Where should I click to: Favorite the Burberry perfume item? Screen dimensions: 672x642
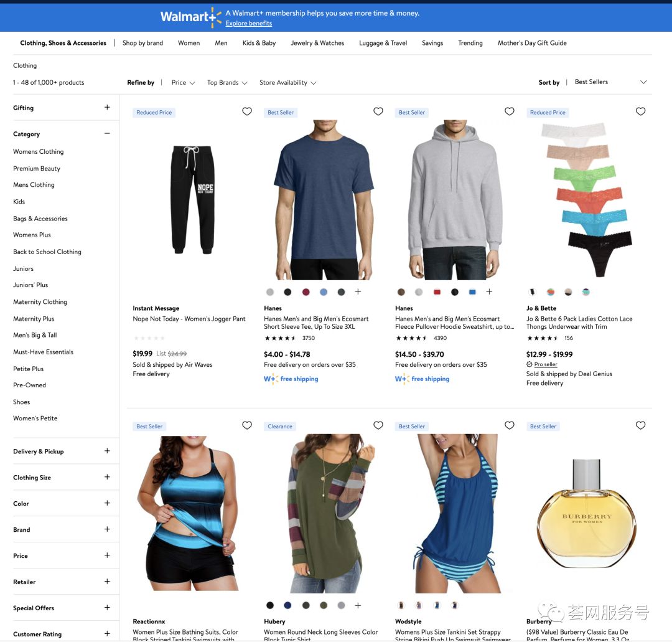641,425
